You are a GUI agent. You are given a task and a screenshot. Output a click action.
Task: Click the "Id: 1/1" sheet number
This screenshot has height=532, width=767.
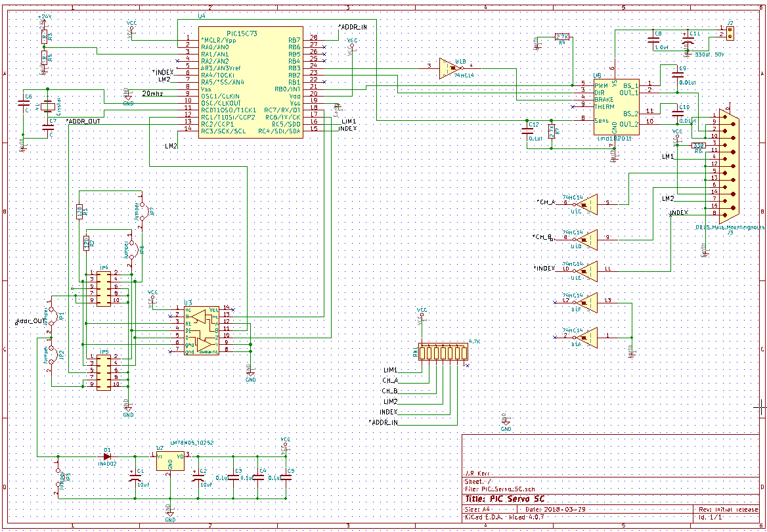coord(711,516)
